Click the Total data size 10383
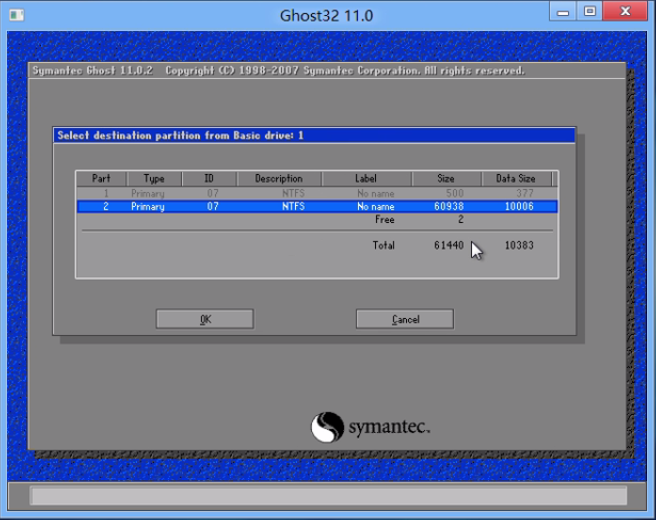656x520 pixels. [519, 245]
